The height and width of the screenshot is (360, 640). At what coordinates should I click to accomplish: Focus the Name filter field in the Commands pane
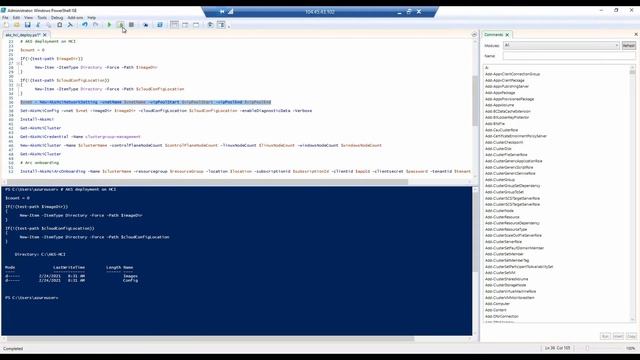[x=569, y=56]
